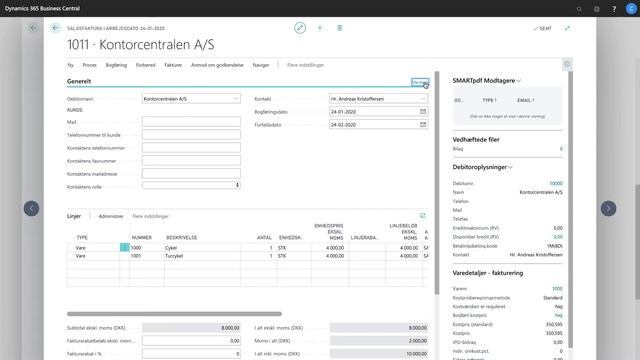Viewport: 640px width, 360px height.
Task: Click number cell 1001 in lines
Action: pos(147,256)
